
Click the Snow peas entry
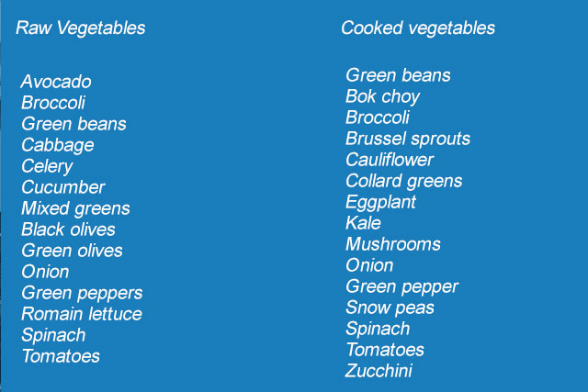(x=390, y=308)
